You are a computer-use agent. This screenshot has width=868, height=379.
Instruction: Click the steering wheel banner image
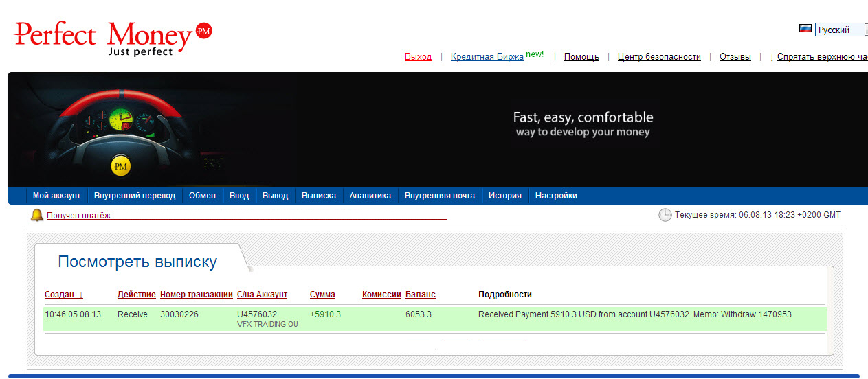pyautogui.click(x=121, y=134)
